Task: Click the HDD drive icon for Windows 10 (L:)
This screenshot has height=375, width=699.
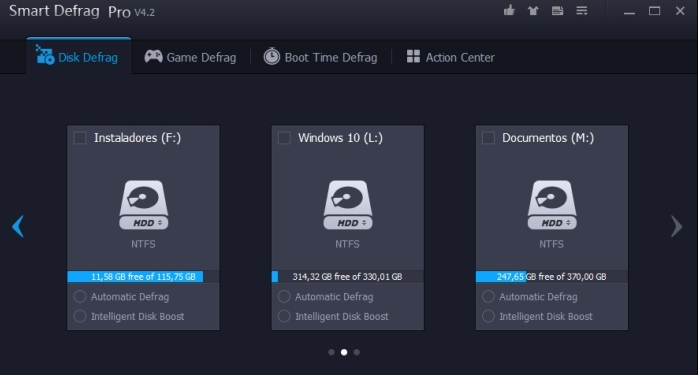Action: point(348,205)
